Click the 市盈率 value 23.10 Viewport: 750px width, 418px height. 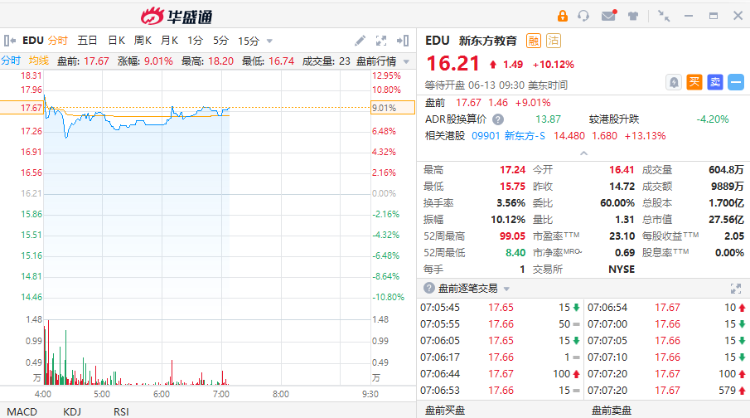[x=622, y=236]
